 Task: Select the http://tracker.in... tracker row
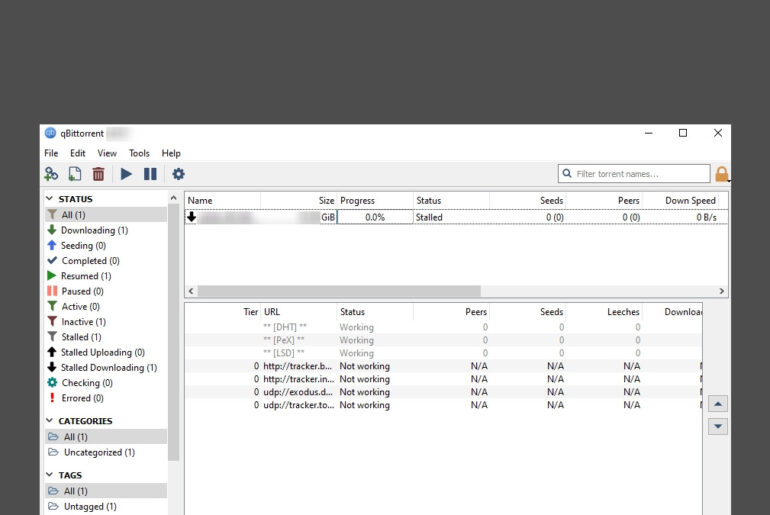pyautogui.click(x=443, y=379)
